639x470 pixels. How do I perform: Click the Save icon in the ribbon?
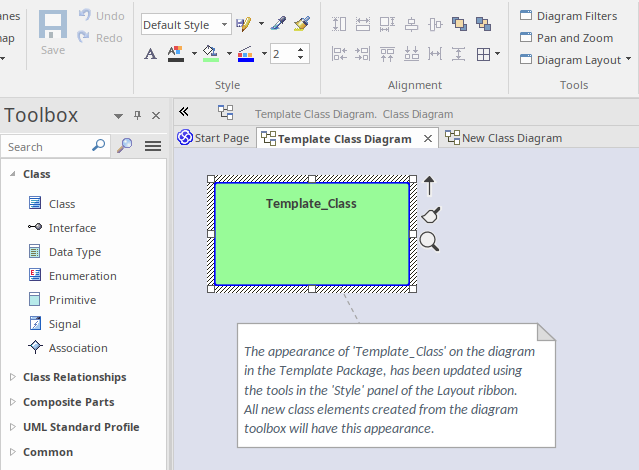pyautogui.click(x=53, y=33)
